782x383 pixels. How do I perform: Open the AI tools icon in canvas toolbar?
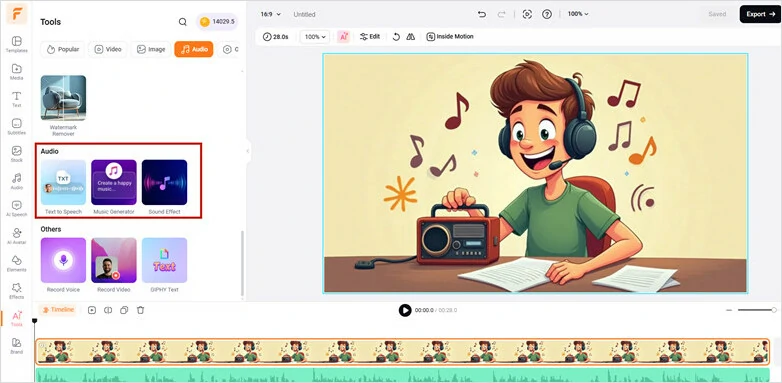pos(343,36)
